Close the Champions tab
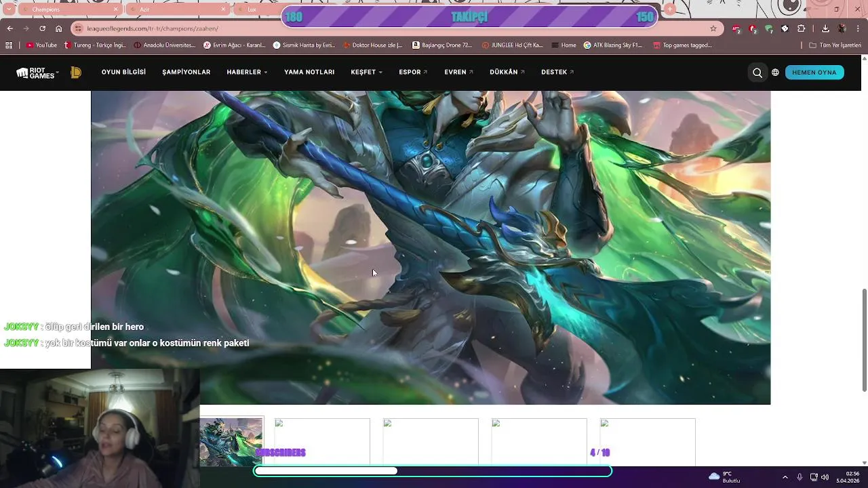This screenshot has height=488, width=868. (116, 9)
